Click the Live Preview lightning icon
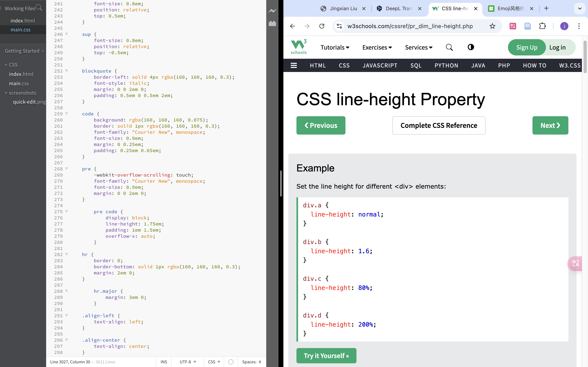Image resolution: width=588 pixels, height=367 pixels. tap(272, 11)
